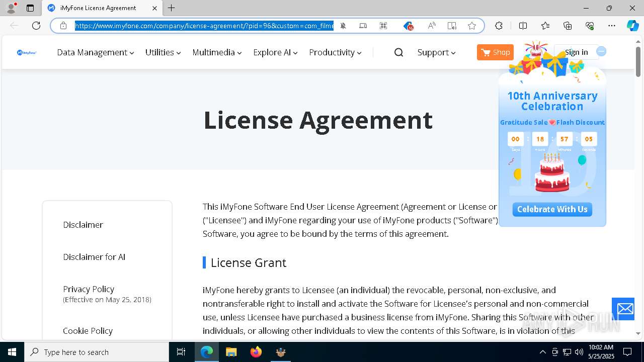Collapse the anniversary promo with the minus button

(x=601, y=51)
